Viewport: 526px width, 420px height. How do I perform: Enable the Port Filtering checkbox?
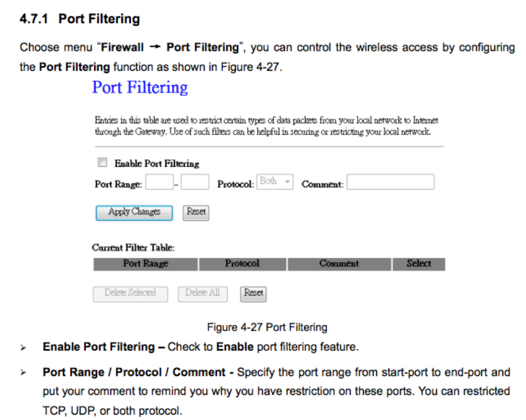coord(102,162)
